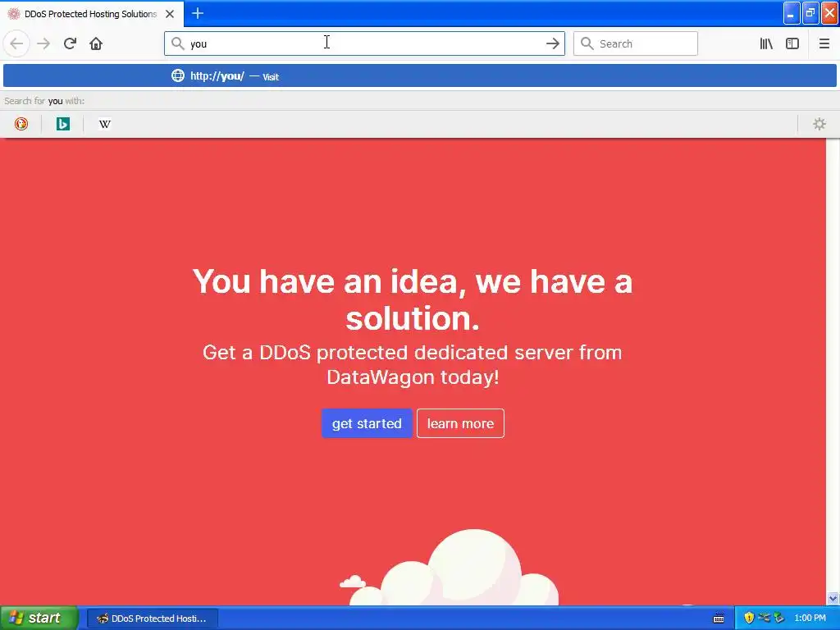Click the security shield tray icon
The height and width of the screenshot is (630, 840).
coord(749,619)
